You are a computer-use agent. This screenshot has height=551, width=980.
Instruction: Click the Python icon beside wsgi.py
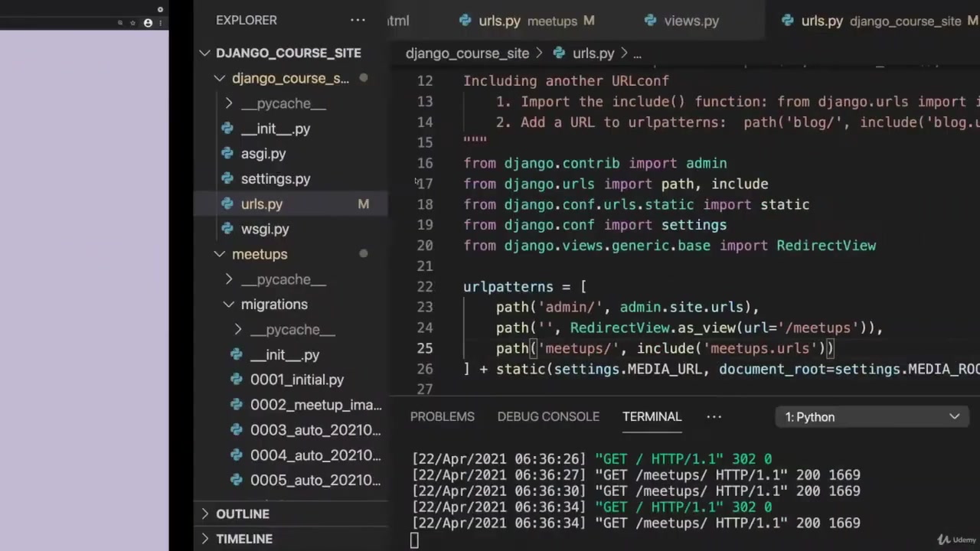coord(227,229)
